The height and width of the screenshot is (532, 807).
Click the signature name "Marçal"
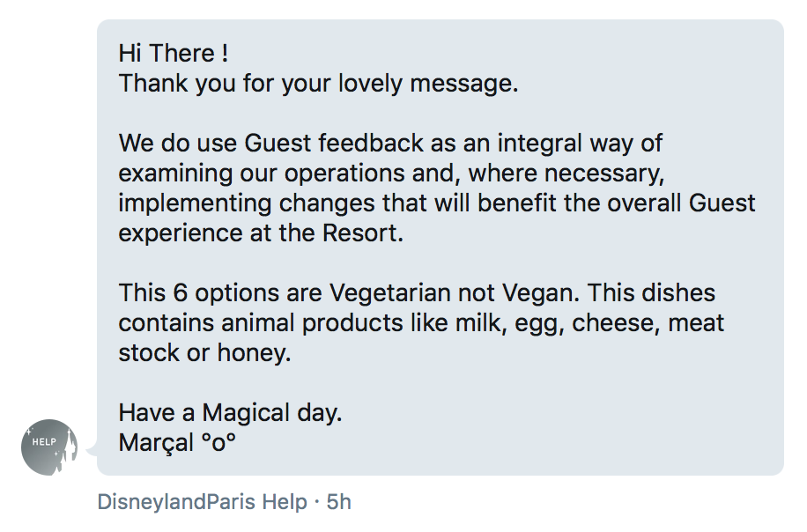156,443
